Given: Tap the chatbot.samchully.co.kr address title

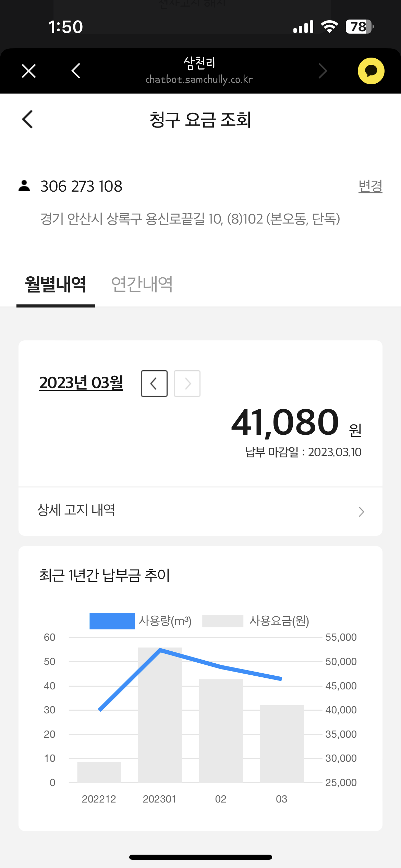Looking at the screenshot, I should tap(199, 80).
